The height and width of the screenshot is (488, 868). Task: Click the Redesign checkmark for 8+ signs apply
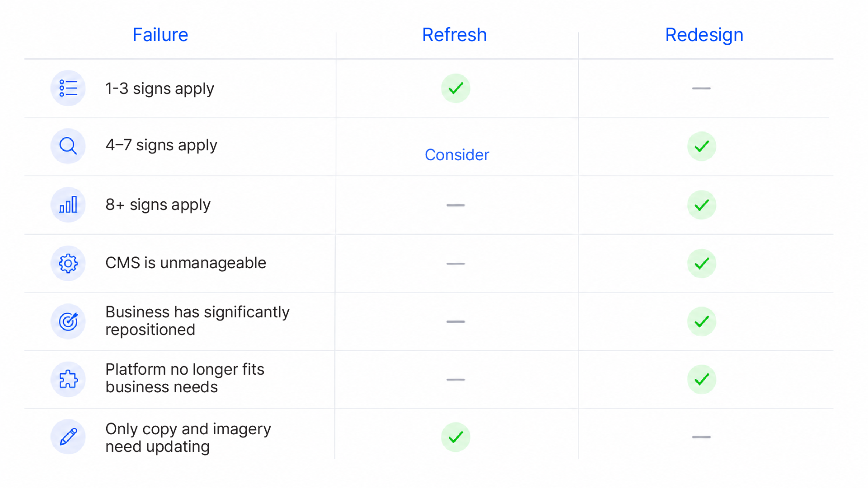702,205
